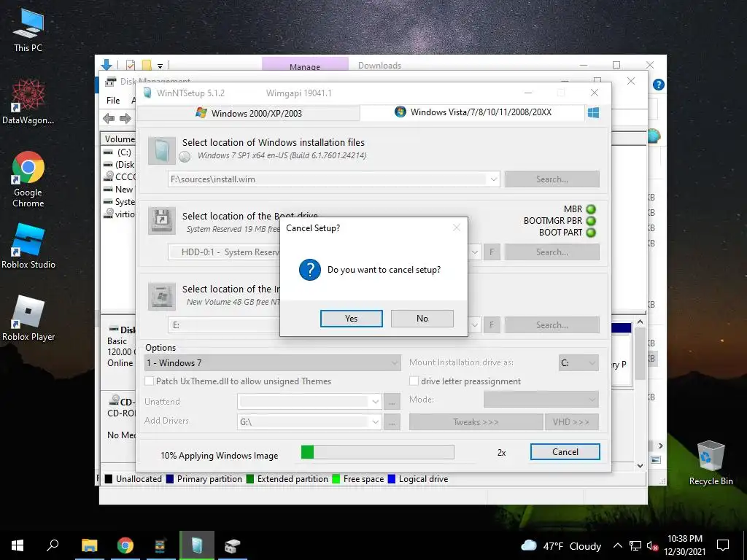This screenshot has height=560, width=747.
Task: Click browse button next to Add Drivers
Action: 392,422
